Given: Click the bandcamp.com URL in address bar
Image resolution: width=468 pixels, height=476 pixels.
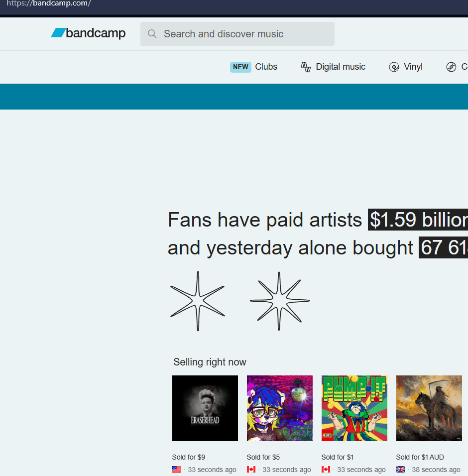Looking at the screenshot, I should (x=49, y=3).
